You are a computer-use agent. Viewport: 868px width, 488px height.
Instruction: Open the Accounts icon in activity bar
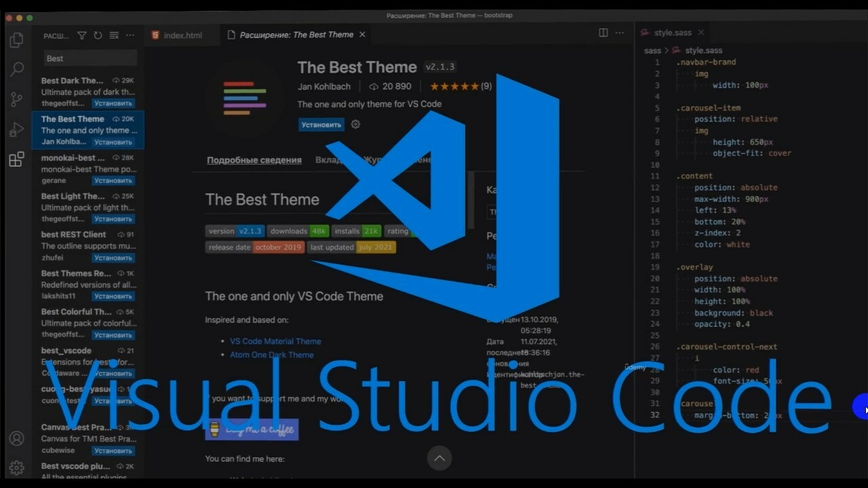(x=16, y=439)
